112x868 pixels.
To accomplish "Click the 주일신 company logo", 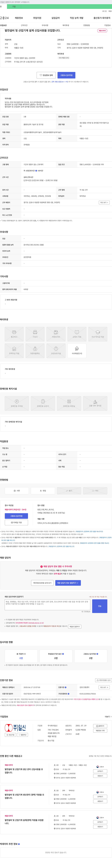I will [x=15, y=728].
